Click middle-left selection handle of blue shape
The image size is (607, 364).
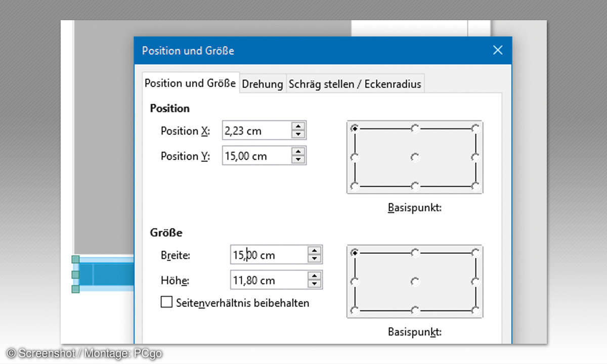75,275
